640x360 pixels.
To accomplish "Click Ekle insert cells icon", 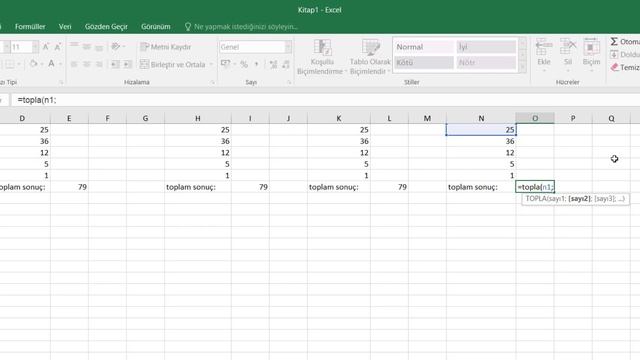I will tap(544, 52).
